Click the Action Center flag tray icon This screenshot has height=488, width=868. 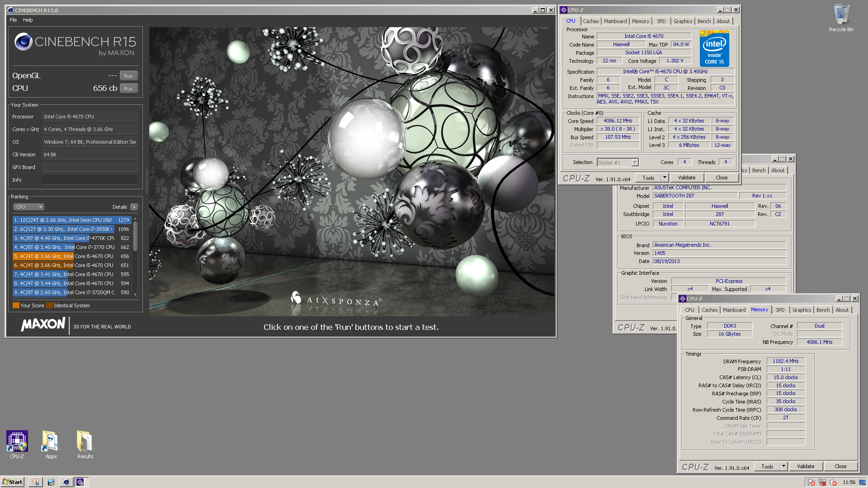[x=811, y=482]
